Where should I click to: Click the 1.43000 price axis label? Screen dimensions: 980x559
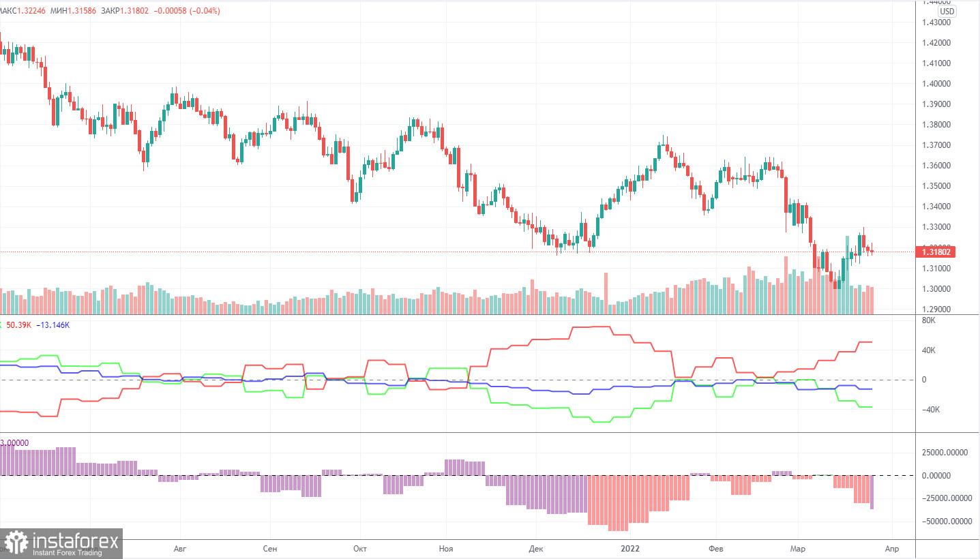click(936, 22)
